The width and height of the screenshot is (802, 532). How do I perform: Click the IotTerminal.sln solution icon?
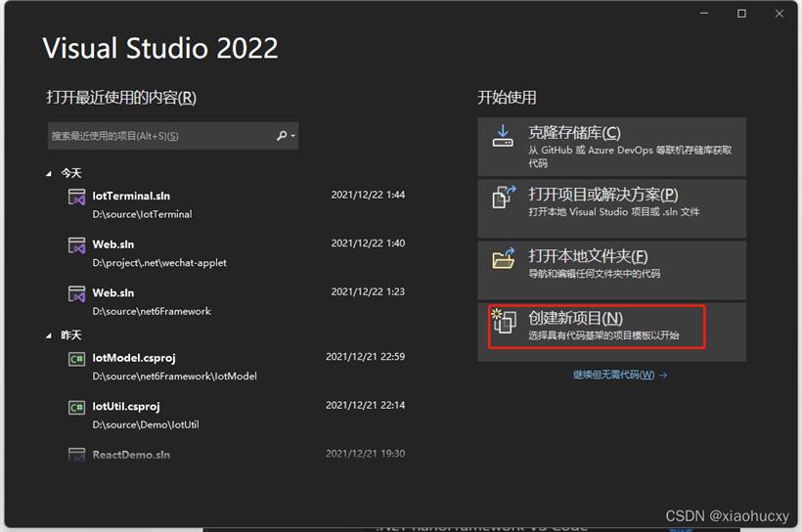coord(76,197)
